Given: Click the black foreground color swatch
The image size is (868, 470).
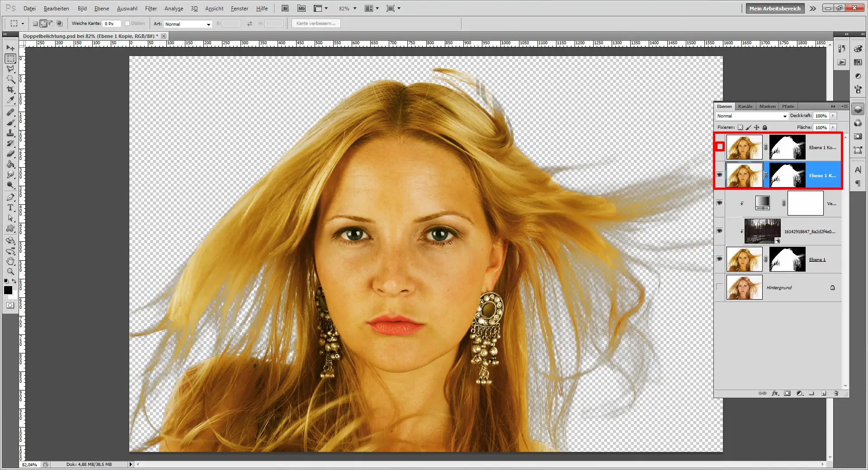Looking at the screenshot, I should (8, 291).
